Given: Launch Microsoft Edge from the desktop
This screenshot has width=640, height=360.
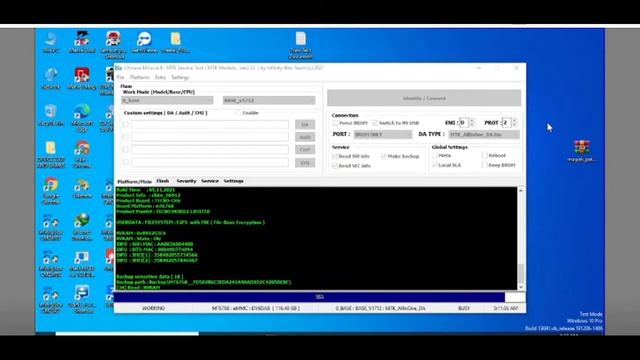Looking at the screenshot, I should [82, 118].
